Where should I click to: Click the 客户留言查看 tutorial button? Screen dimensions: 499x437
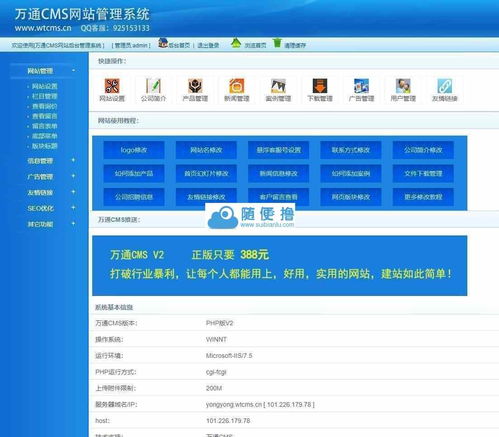pos(279,197)
